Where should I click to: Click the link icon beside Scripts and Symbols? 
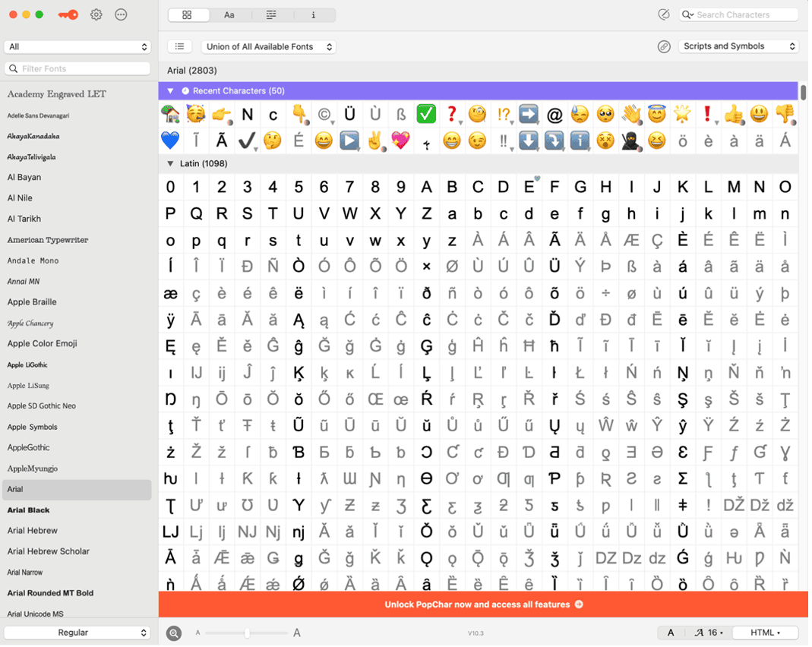click(x=663, y=46)
